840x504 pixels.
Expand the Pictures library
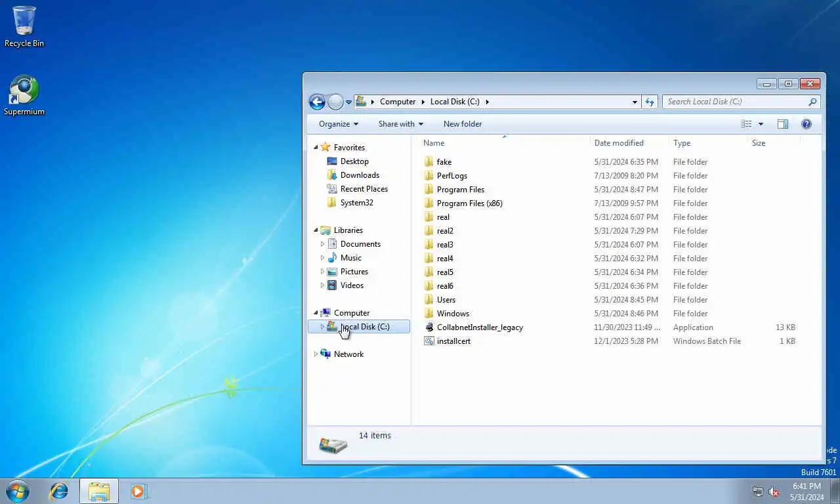click(322, 272)
